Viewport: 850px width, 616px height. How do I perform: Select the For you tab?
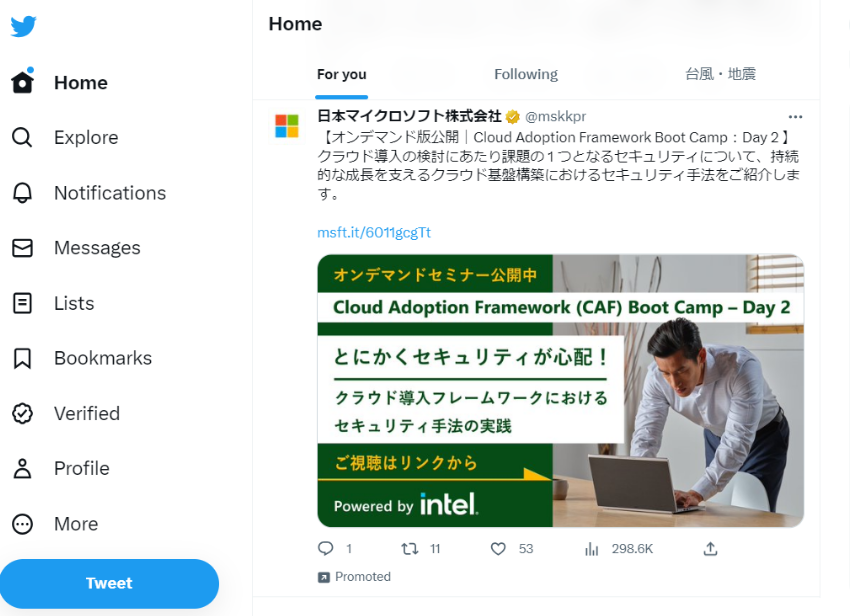[x=342, y=74]
